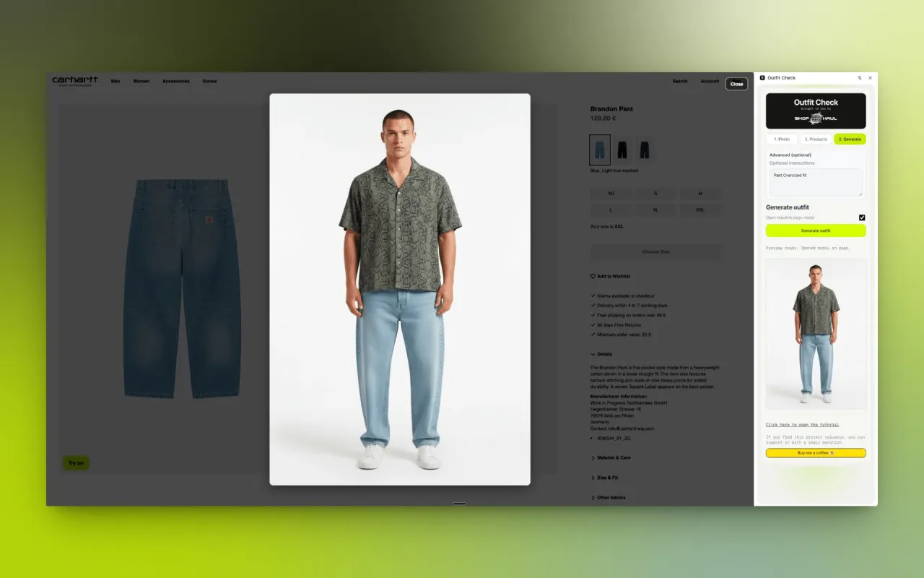Add the Brandon Pant to Wishlist

pyautogui.click(x=610, y=276)
